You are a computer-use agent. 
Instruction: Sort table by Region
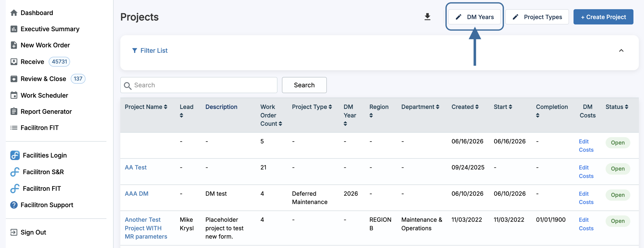pyautogui.click(x=371, y=115)
